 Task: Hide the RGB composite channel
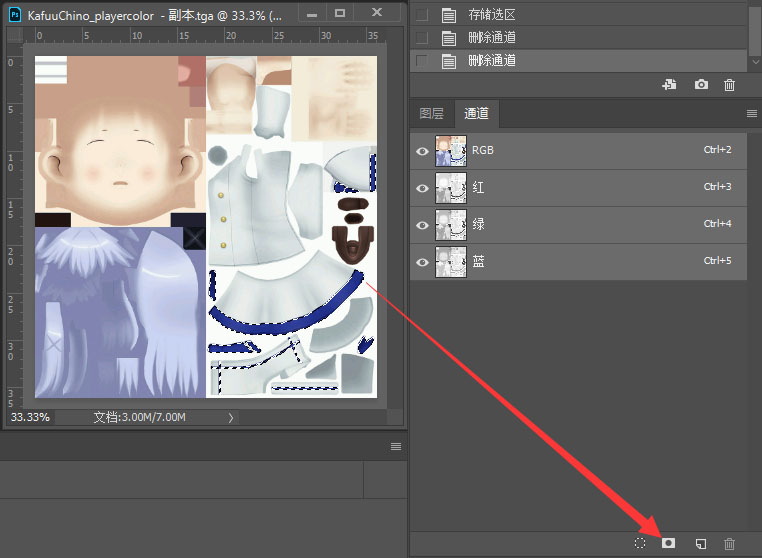pyautogui.click(x=422, y=150)
